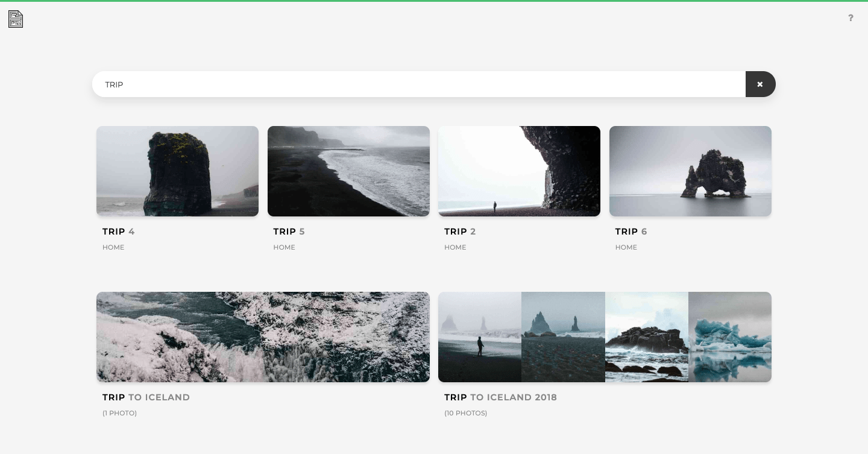
Task: Open the Trip to Iceland album cover
Action: click(x=263, y=337)
